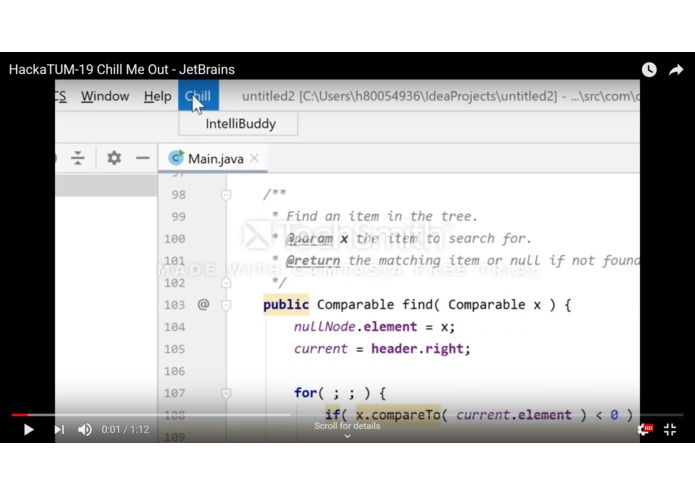Click the gutter @ icon on line 103
This screenshot has height=494, width=695.
pyautogui.click(x=203, y=304)
